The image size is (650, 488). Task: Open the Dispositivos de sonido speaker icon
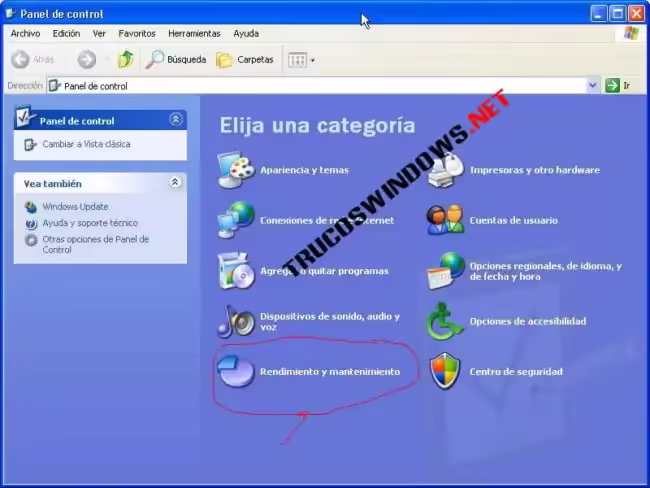pyautogui.click(x=237, y=321)
